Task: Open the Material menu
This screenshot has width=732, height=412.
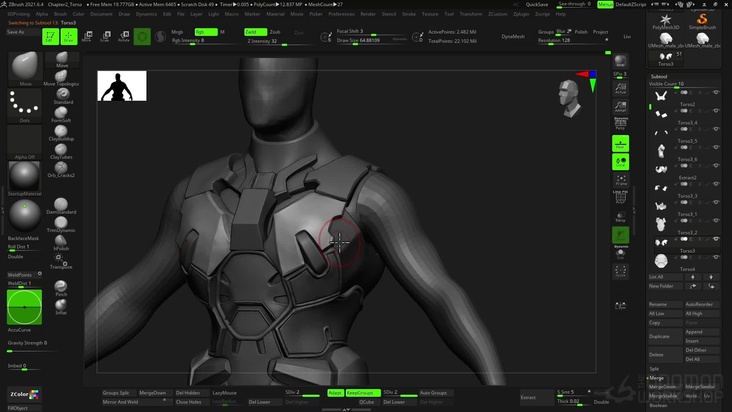Action: click(x=275, y=14)
